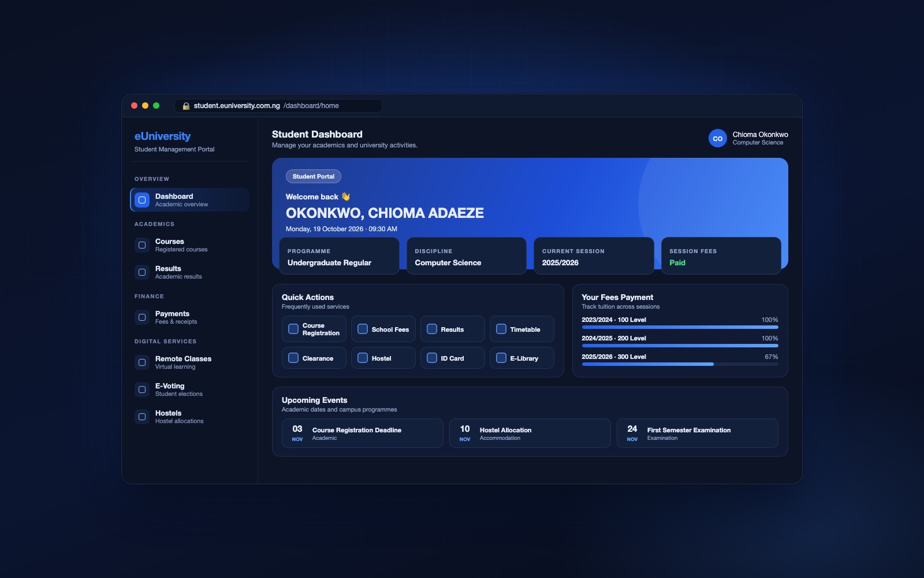Image resolution: width=924 pixels, height=578 pixels.
Task: Open the Course Registration Deadline event card
Action: tap(363, 433)
